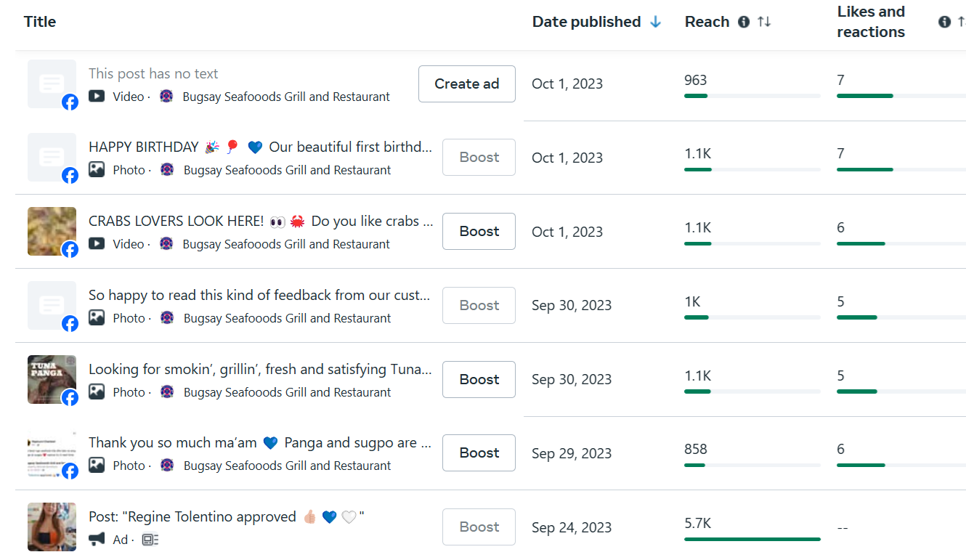Screen dimensions: 966x560
Task: Boost the 'Thank you so much ma'am' post
Action: pos(479,453)
